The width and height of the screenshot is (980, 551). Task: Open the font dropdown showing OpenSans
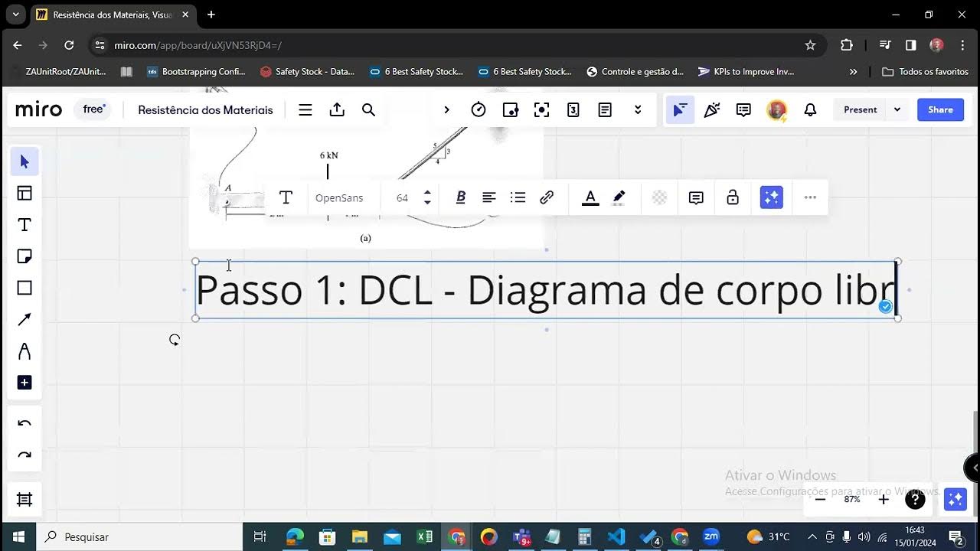point(340,197)
